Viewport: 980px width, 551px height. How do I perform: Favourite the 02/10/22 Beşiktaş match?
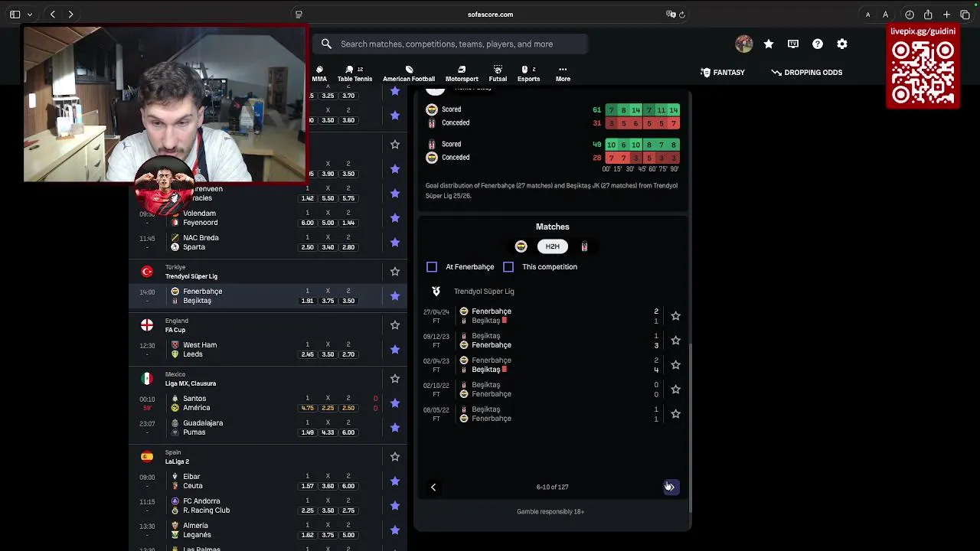(675, 390)
